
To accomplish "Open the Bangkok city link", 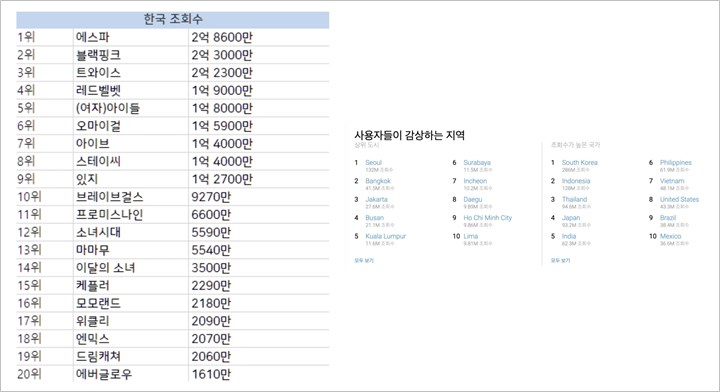I will coord(378,181).
